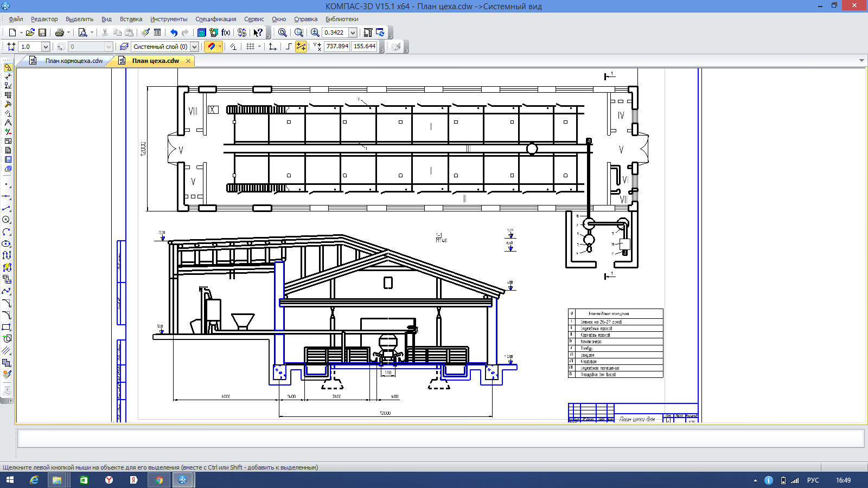868x488 pixels.
Task: Expand the Системный слой (0) layer dropdown
Action: (194, 47)
